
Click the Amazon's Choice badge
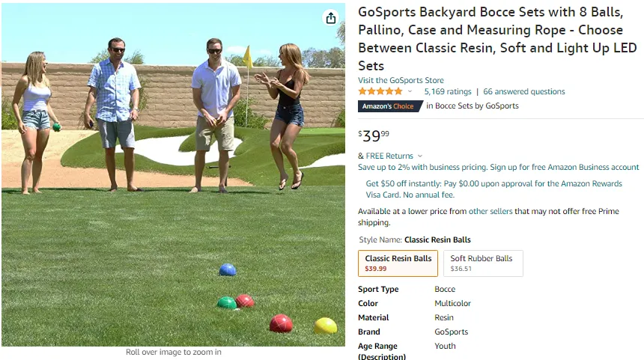pyautogui.click(x=390, y=106)
